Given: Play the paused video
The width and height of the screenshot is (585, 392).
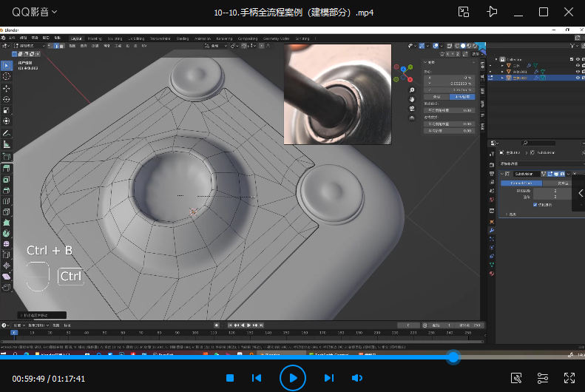Looking at the screenshot, I should point(293,378).
